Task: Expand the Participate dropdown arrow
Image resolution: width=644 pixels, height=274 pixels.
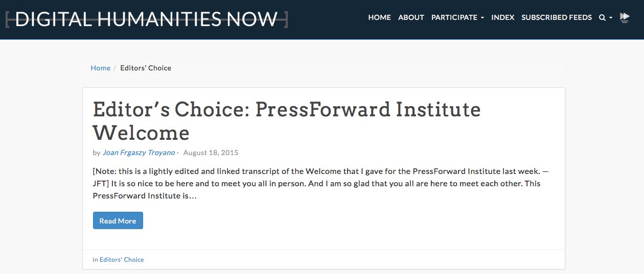Action: pos(482,18)
